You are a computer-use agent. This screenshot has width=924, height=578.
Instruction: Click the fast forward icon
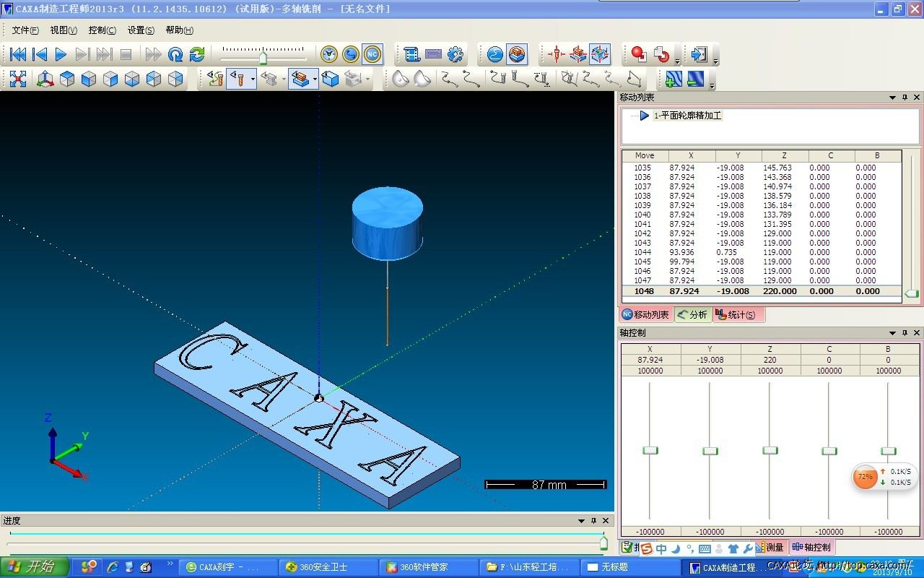tap(154, 54)
